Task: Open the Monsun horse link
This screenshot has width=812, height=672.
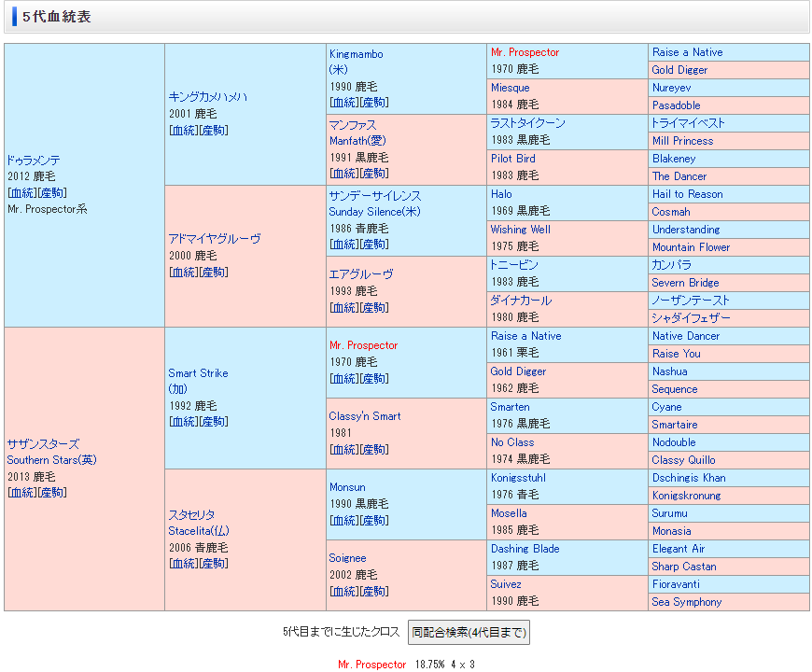Action: pos(347,487)
